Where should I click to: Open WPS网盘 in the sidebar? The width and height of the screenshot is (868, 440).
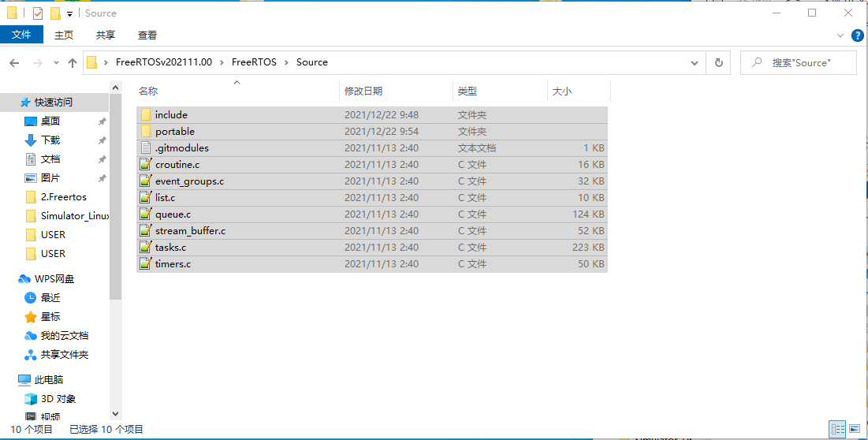coord(54,279)
